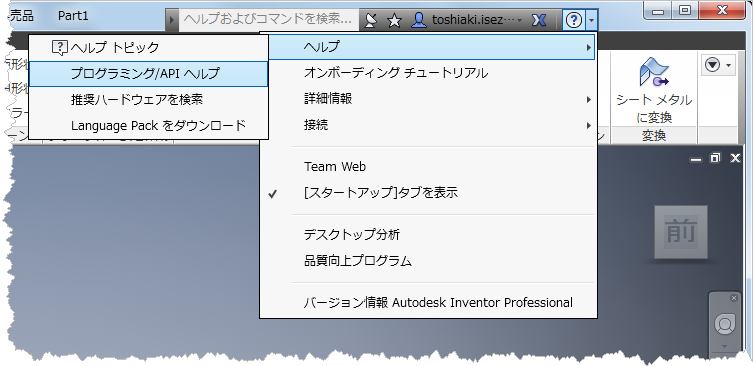Select プログラミング/API ヘルプ entry
Screen dimensions: 753x366
148,73
